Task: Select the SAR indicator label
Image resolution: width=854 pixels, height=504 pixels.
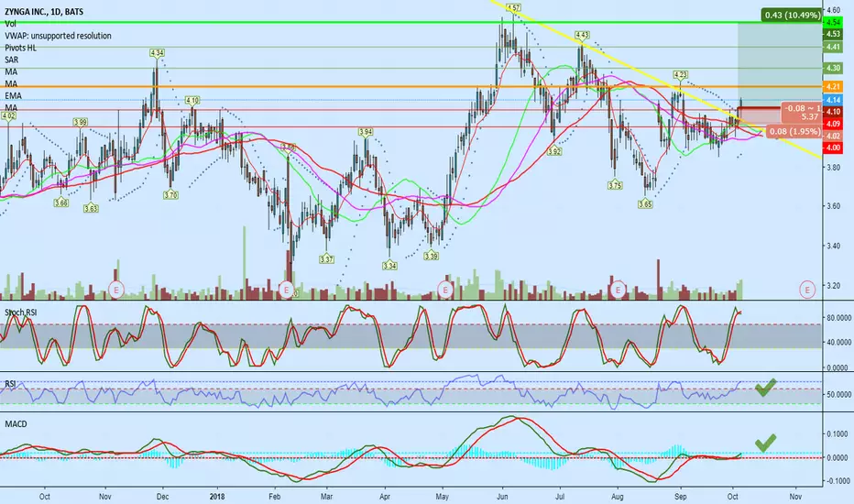Action: click(x=11, y=60)
